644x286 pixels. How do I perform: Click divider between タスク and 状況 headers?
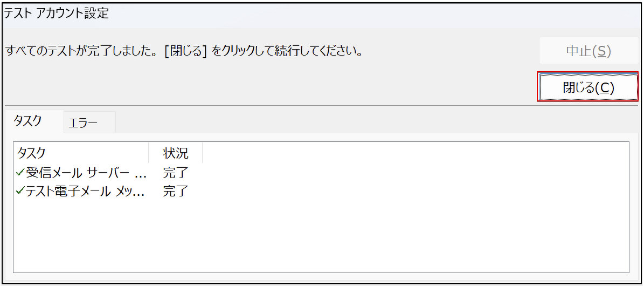click(149, 153)
